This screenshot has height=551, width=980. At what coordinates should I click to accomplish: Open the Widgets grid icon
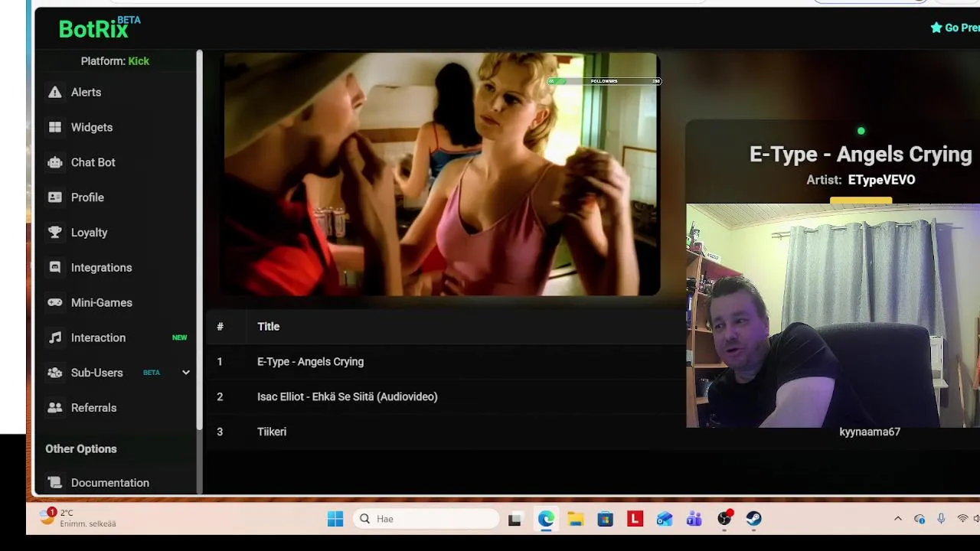54,127
